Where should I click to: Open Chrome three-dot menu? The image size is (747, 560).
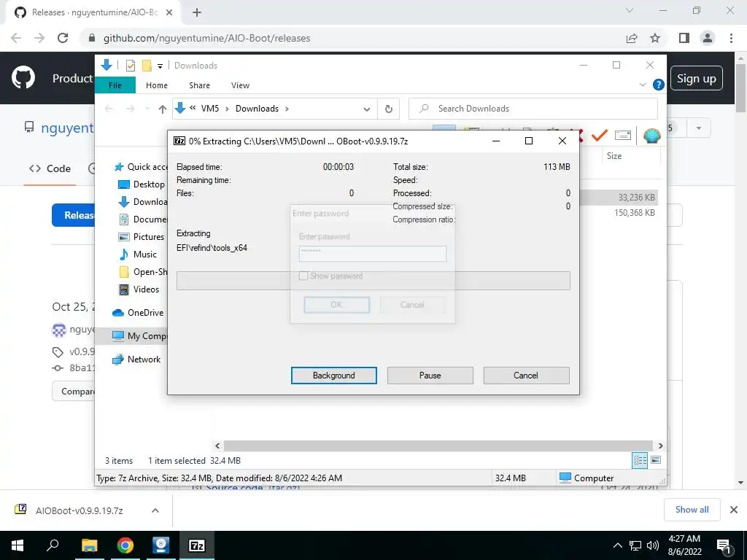pos(731,38)
